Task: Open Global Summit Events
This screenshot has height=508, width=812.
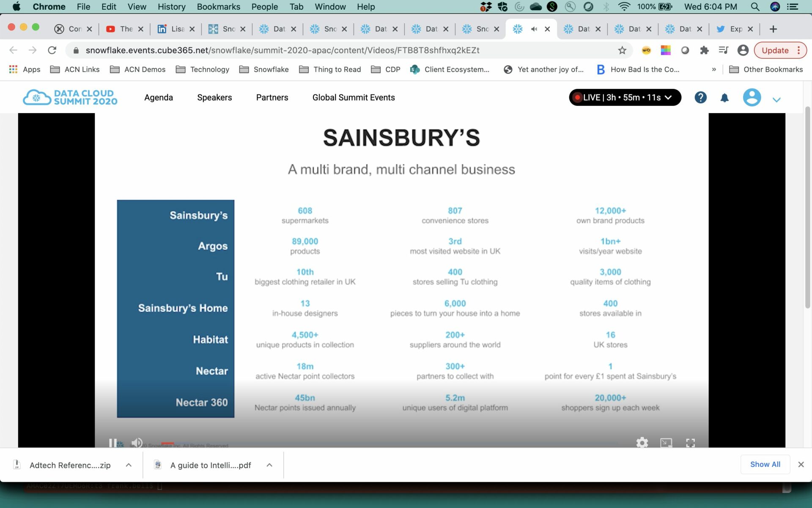Action: [x=354, y=97]
